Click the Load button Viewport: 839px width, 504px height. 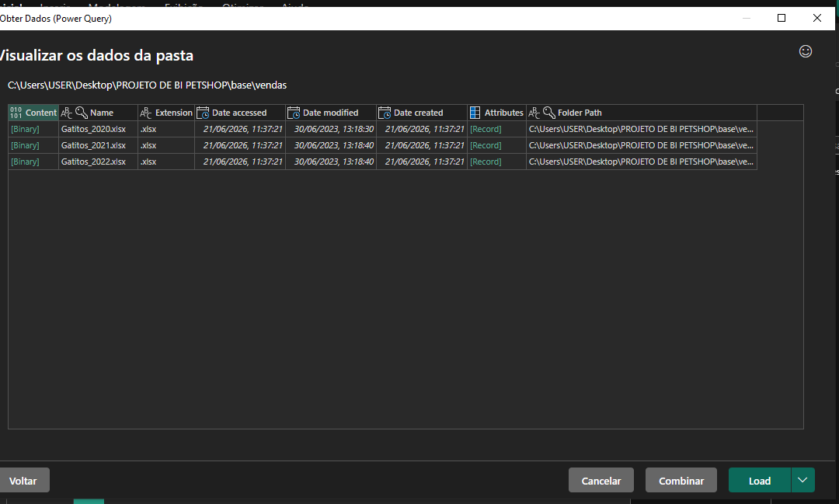click(759, 480)
